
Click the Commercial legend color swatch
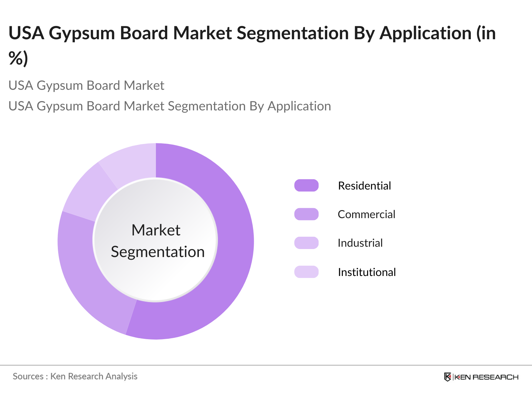click(x=306, y=214)
